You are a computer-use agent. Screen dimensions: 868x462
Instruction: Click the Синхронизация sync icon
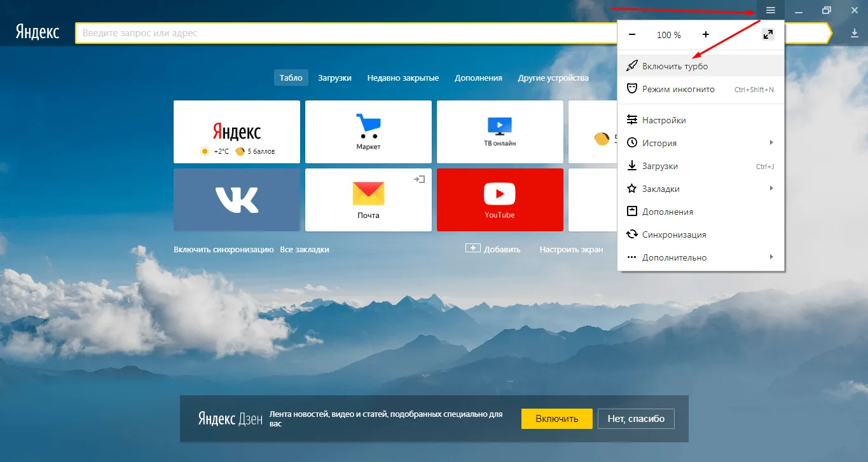click(x=632, y=234)
